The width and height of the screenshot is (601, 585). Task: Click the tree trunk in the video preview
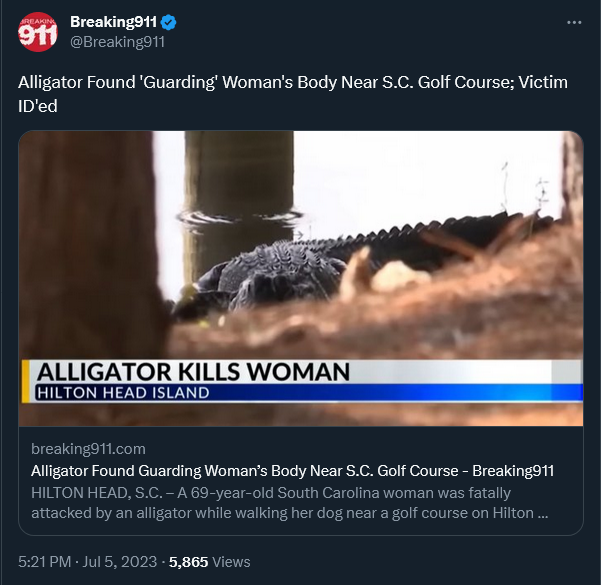90,245
